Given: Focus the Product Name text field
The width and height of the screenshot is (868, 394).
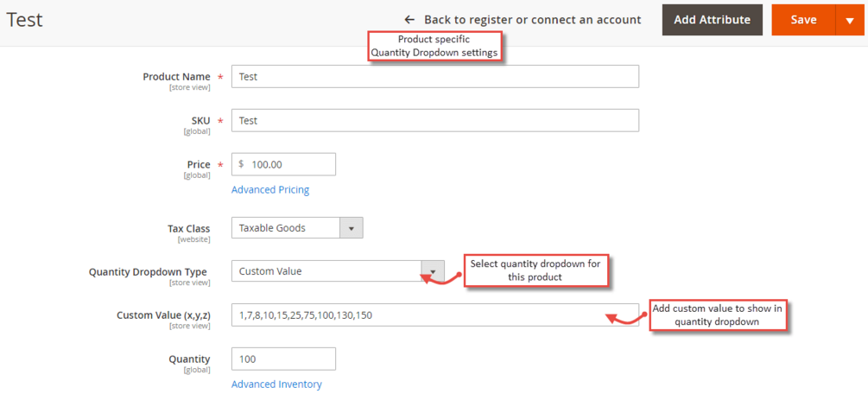Looking at the screenshot, I should tap(434, 76).
